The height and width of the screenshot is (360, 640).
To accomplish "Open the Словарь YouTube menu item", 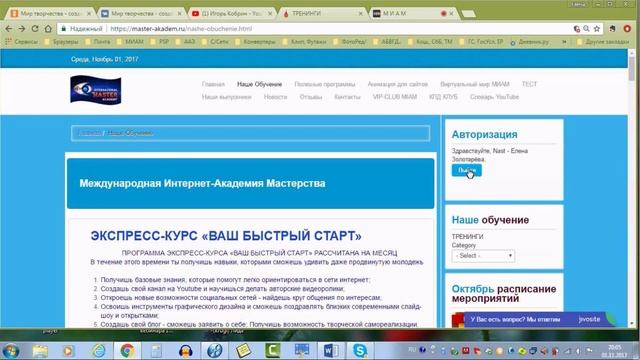I will [x=494, y=97].
